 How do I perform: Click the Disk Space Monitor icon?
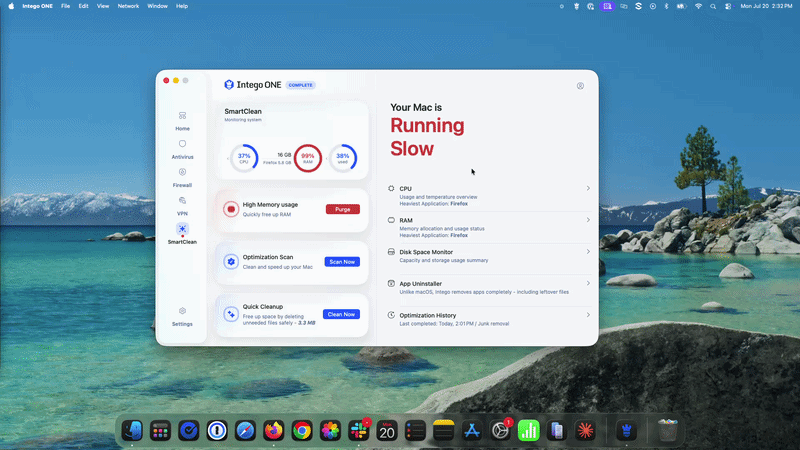(x=391, y=252)
